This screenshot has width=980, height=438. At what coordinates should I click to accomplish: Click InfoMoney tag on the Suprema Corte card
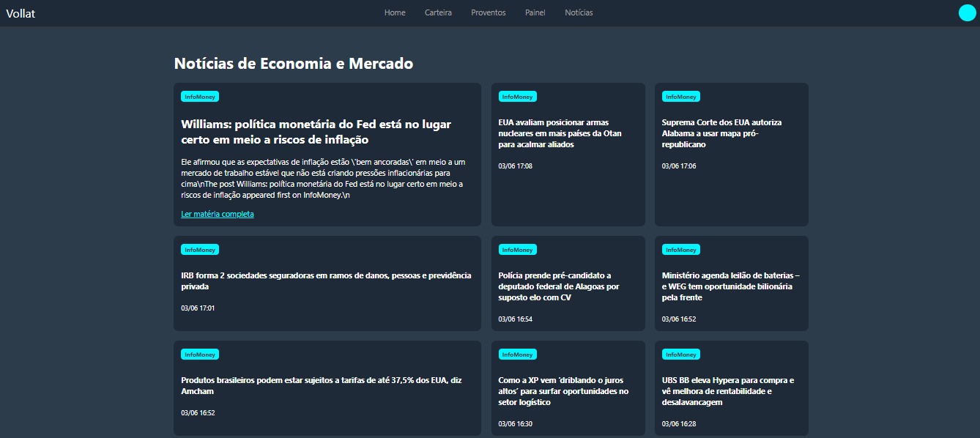tap(680, 97)
